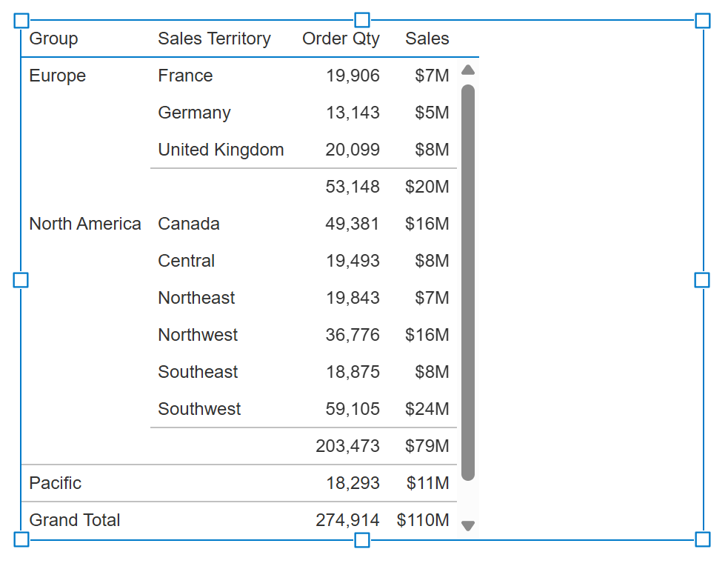Click the Order Qty column header

tap(341, 39)
